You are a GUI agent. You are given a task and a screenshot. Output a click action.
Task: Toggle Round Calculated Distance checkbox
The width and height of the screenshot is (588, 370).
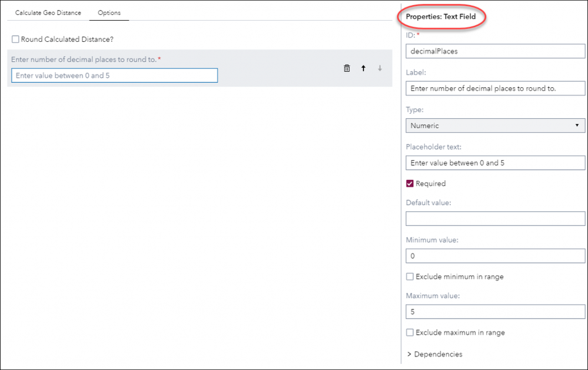click(15, 39)
